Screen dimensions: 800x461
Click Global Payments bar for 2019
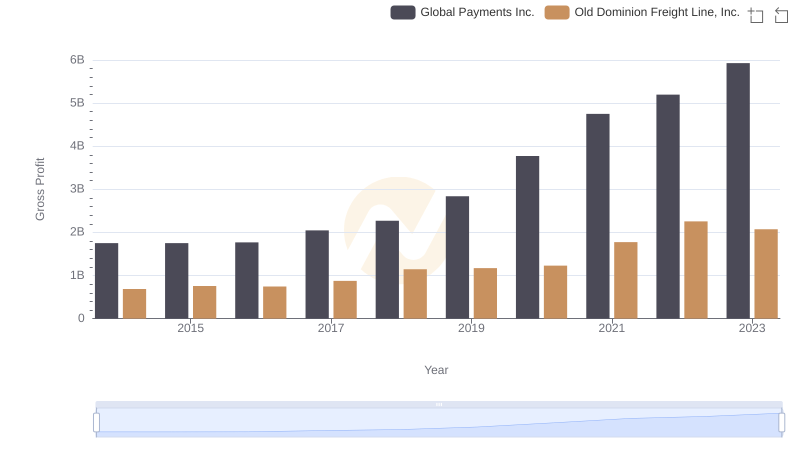point(457,258)
